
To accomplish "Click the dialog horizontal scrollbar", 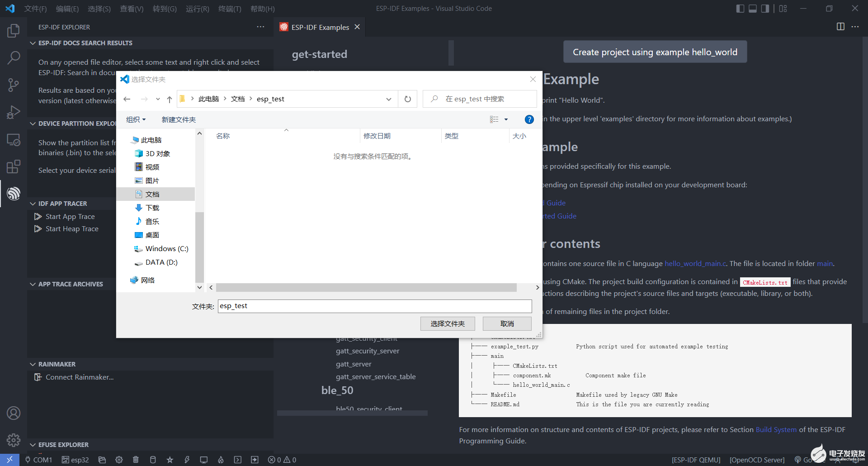I will pos(366,287).
